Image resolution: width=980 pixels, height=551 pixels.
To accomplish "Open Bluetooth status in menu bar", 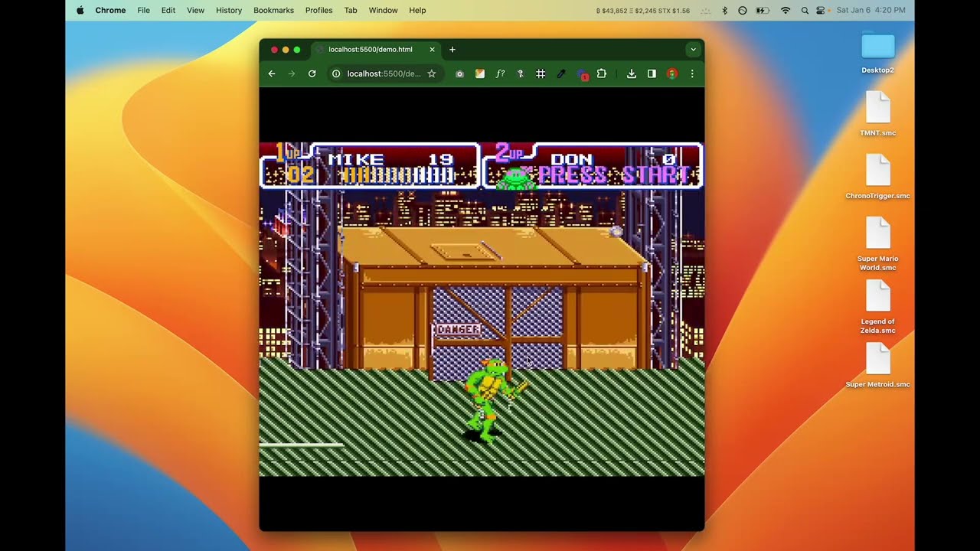I will click(725, 10).
